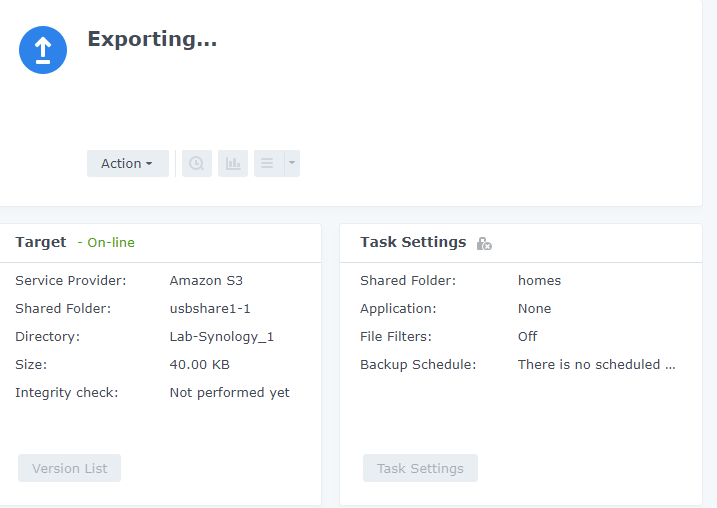
Task: Open the Action dropdown menu
Action: [128, 163]
